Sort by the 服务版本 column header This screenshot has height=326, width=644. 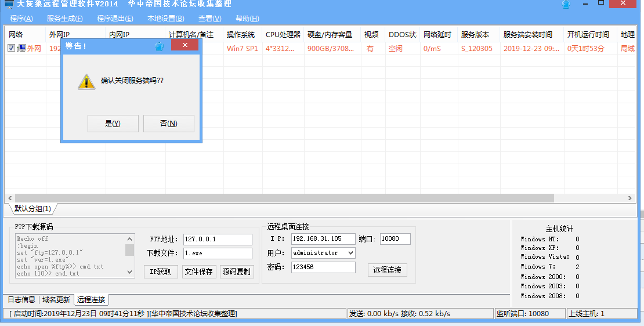(x=479, y=34)
